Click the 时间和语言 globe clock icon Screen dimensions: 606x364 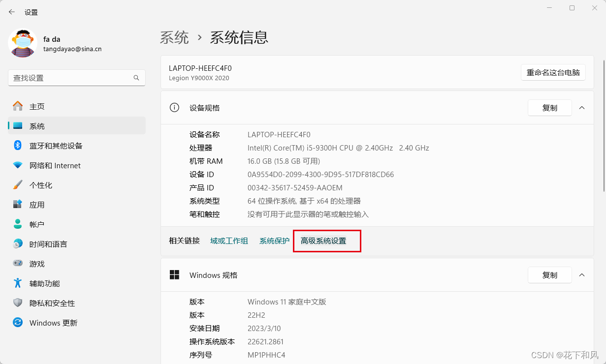[18, 244]
